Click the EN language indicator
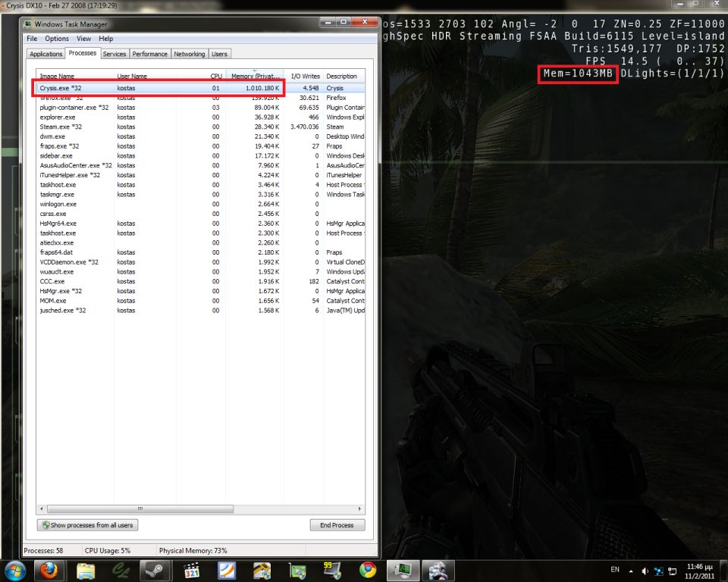 tap(615, 569)
